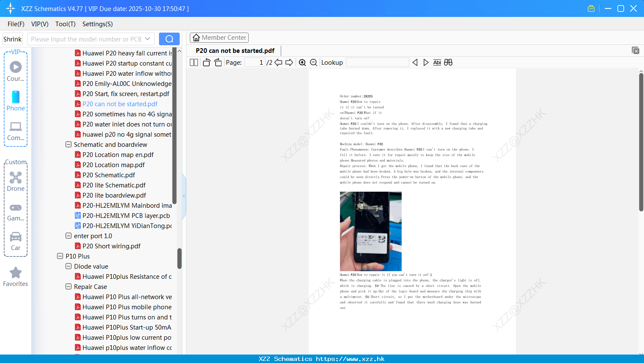The image size is (644, 363).
Task: Zoom out of the PDF
Action: [x=314, y=62]
